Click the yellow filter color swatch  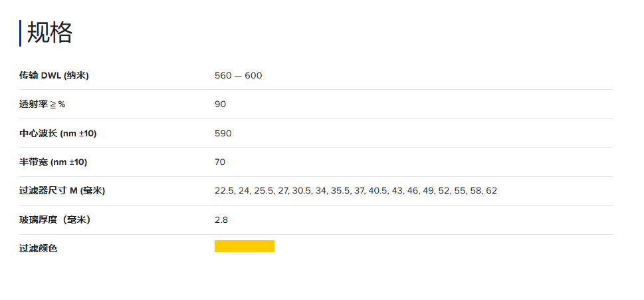point(244,246)
